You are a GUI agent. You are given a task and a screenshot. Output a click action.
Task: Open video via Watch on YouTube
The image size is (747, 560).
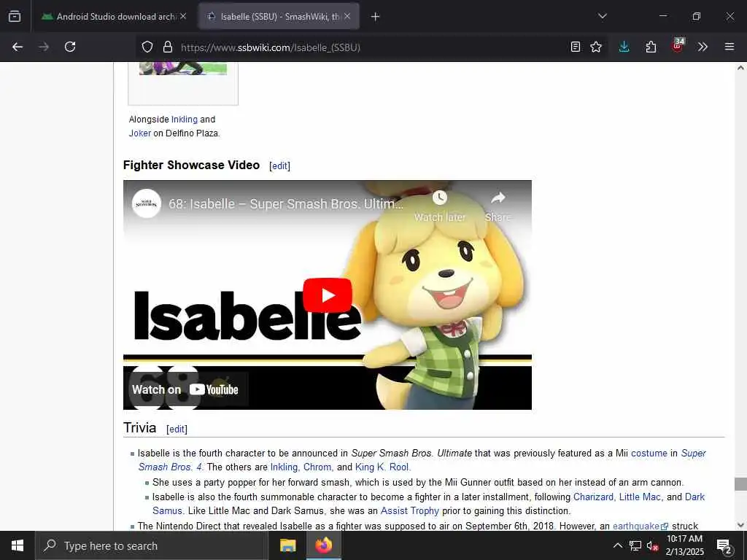[185, 389]
